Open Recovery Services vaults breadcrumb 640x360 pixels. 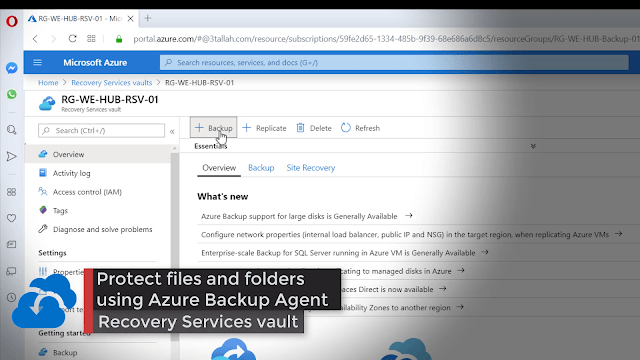(x=111, y=82)
